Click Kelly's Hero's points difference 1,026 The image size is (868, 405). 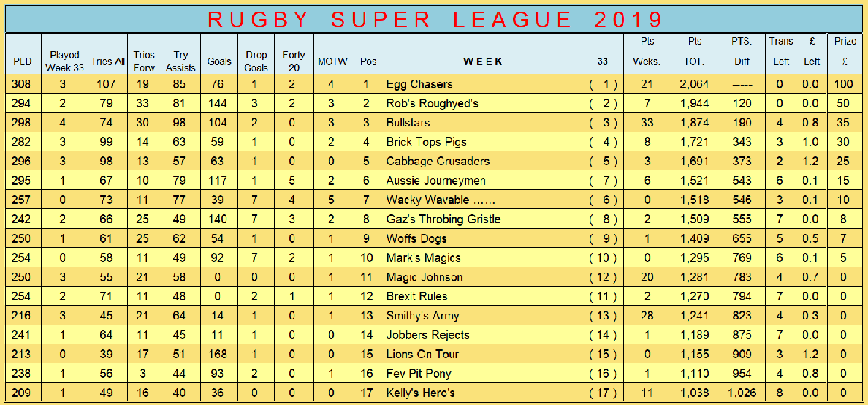point(742,393)
